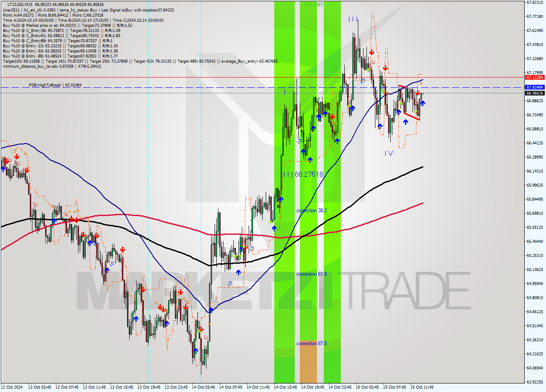
Task: Click the 67.32680 price scale value
Action: (535, 59)
